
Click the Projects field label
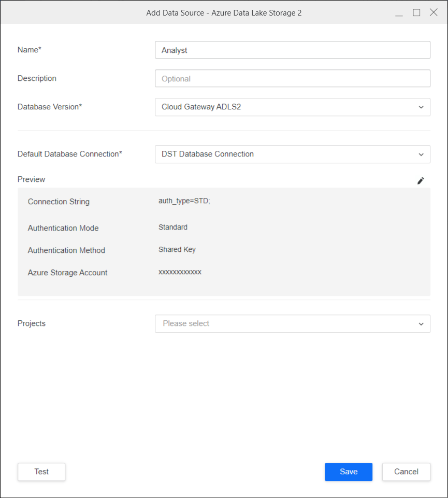coord(32,323)
